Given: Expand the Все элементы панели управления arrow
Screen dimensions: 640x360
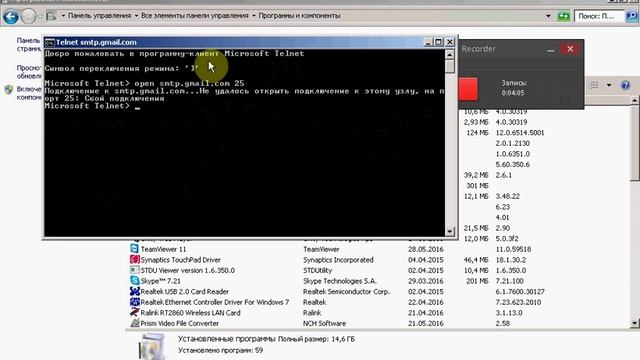Looking at the screenshot, I should point(253,16).
